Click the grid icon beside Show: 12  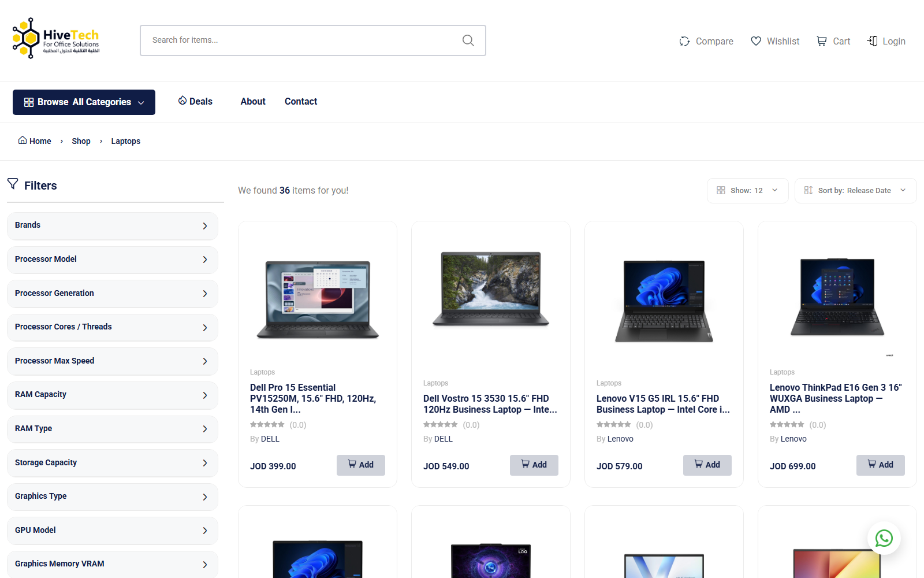tap(721, 190)
